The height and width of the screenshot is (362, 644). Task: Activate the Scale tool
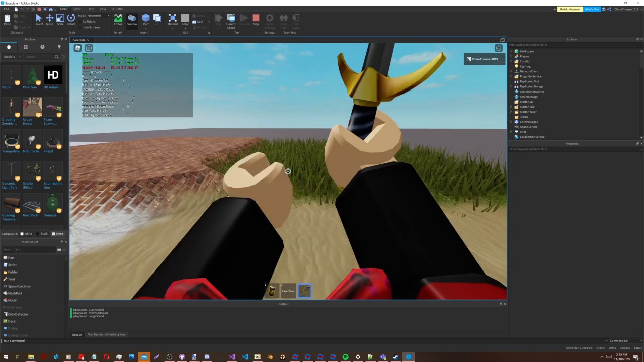click(x=60, y=19)
